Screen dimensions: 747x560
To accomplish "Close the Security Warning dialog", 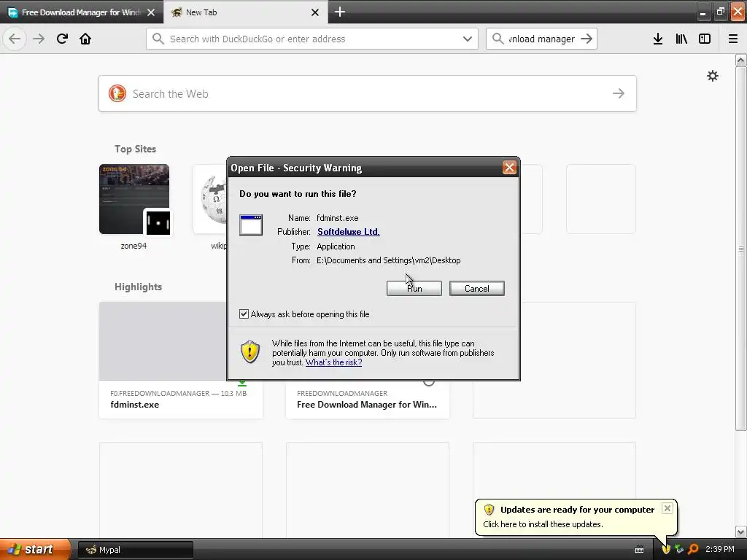I will click(509, 168).
